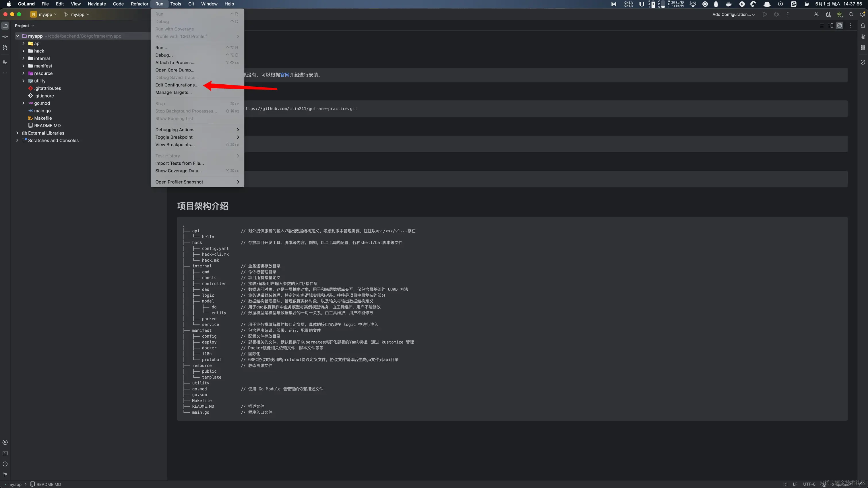Expand Scratches and Consoles
The width and height of the screenshot is (868, 488).
pos(17,141)
